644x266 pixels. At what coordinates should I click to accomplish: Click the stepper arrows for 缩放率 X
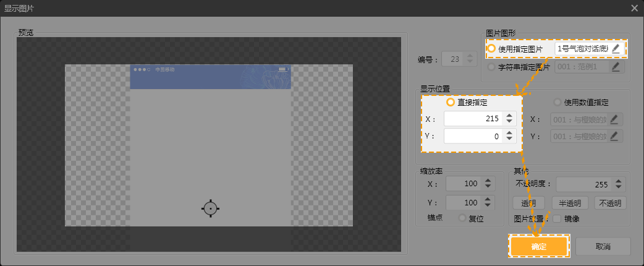(x=488, y=184)
